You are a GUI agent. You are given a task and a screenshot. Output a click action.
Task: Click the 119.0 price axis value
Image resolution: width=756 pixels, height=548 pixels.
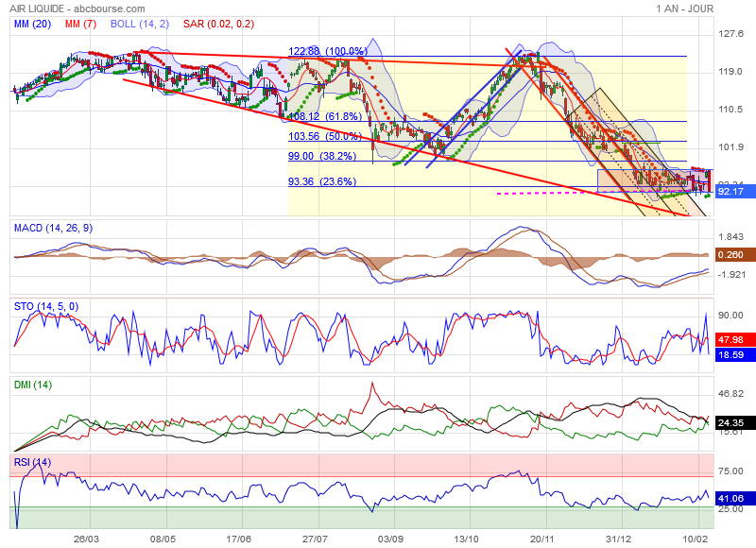730,72
